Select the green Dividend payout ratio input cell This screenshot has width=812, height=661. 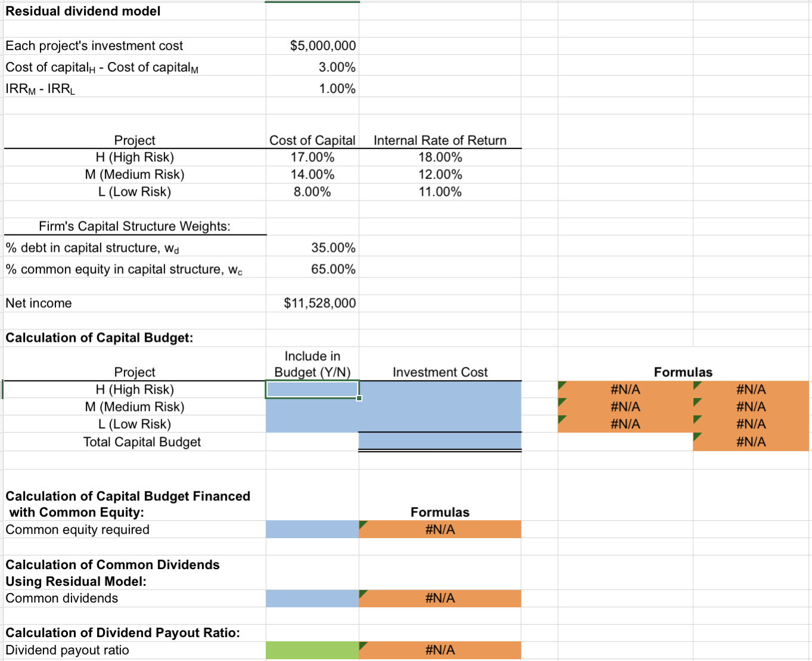point(312,650)
